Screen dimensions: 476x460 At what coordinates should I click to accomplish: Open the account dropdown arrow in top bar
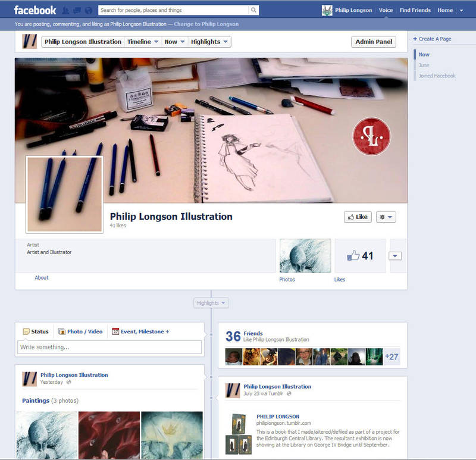[462, 11]
